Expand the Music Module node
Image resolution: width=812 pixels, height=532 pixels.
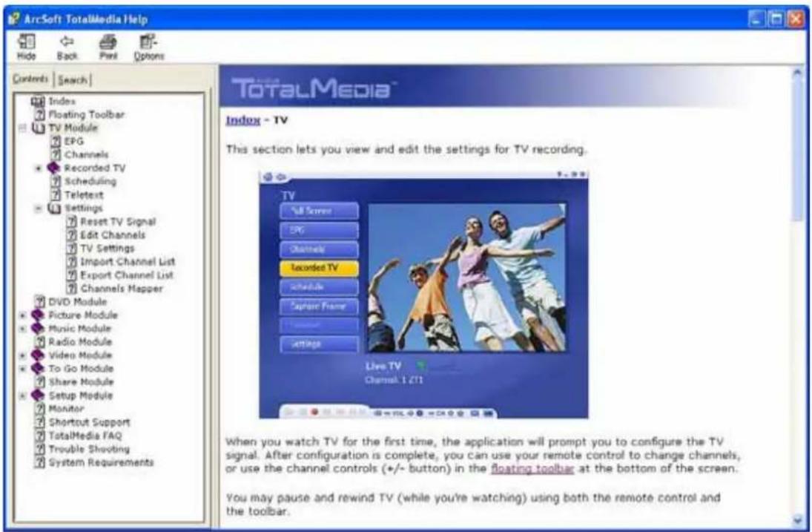pos(22,329)
